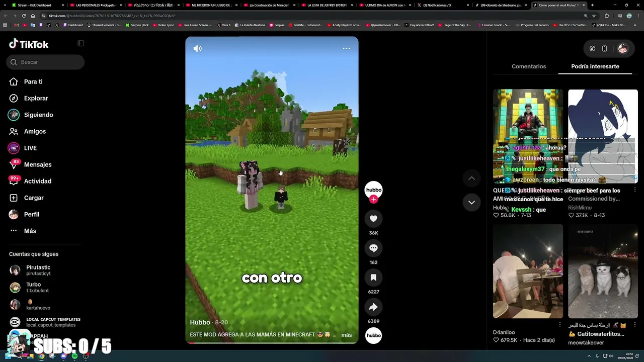
Task: Go to the Perfil page
Action: tap(31, 214)
